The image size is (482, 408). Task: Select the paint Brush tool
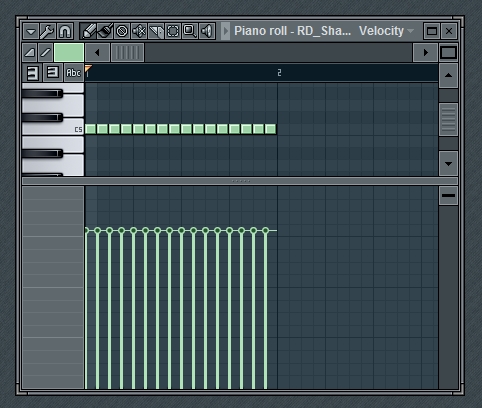point(105,32)
